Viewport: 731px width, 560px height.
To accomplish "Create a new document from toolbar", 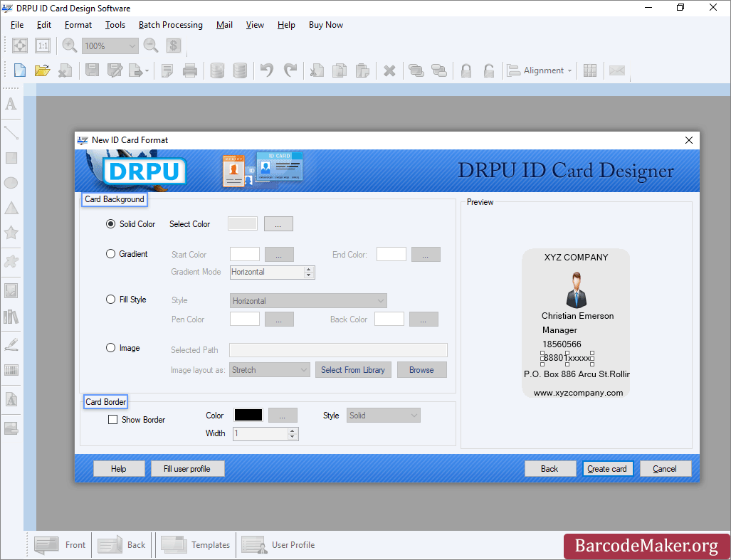I will 20,70.
